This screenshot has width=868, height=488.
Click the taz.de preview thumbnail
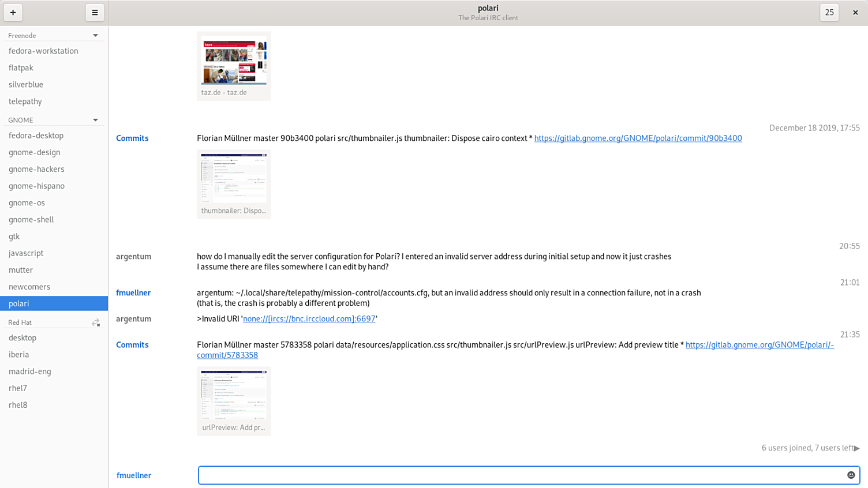[x=234, y=61]
